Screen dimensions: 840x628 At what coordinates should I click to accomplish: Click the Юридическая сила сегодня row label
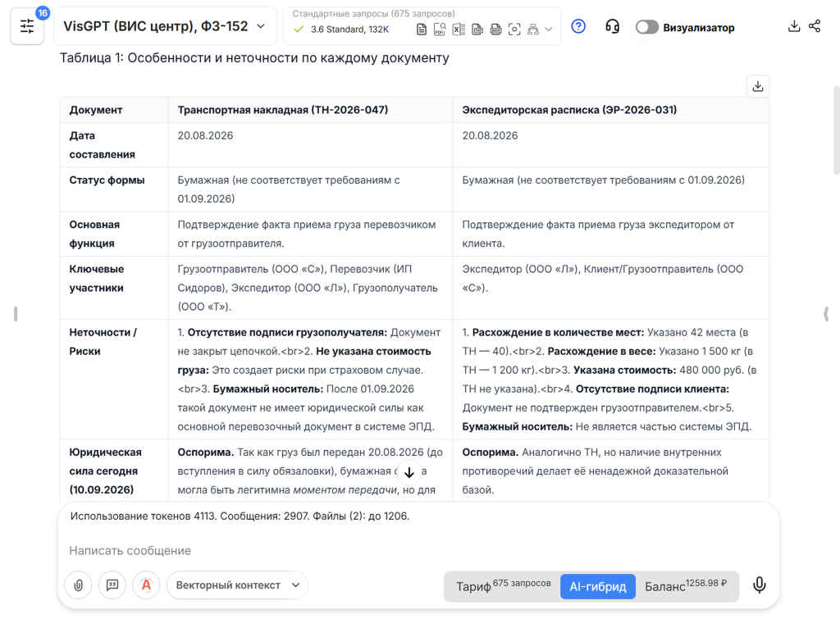click(x=105, y=471)
